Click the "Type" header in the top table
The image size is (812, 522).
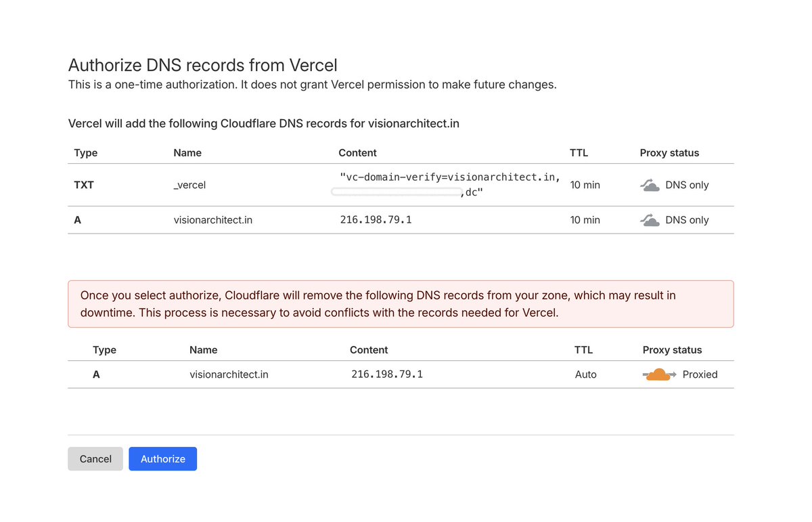pyautogui.click(x=86, y=153)
